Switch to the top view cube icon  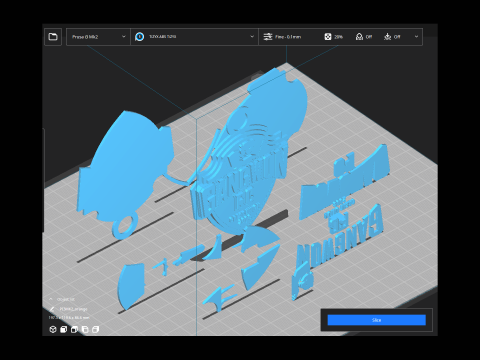74,329
